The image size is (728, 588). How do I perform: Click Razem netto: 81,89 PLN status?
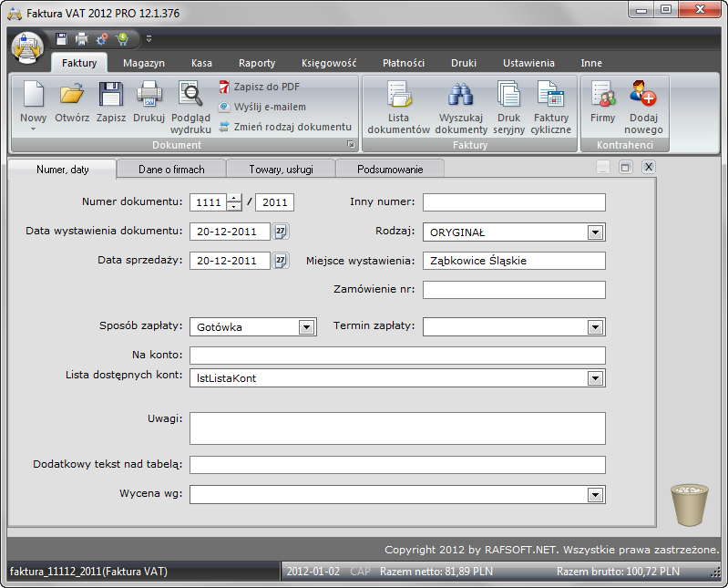tap(436, 572)
